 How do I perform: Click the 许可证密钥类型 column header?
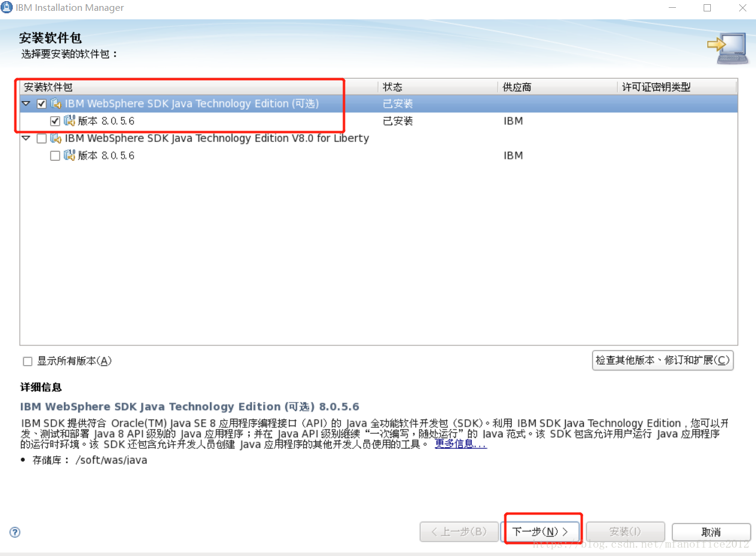pos(677,87)
